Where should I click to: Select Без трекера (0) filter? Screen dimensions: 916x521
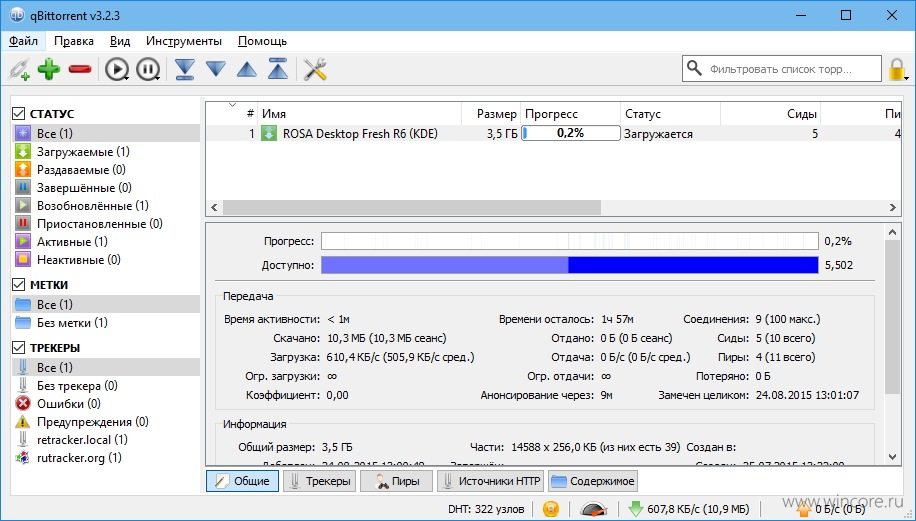coord(106,385)
